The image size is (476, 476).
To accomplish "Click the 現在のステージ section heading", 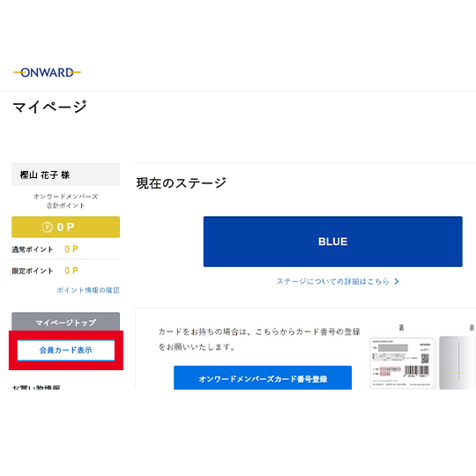I will (x=182, y=183).
